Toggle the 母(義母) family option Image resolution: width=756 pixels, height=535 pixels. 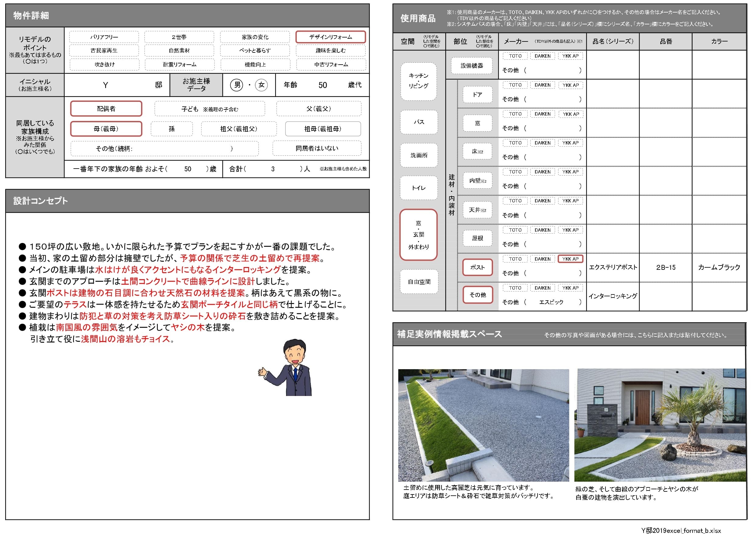[x=106, y=129]
